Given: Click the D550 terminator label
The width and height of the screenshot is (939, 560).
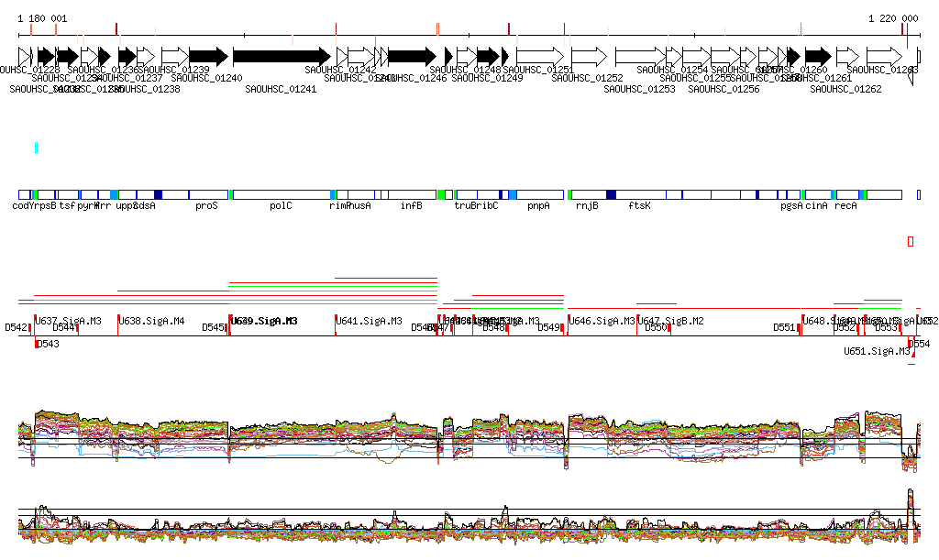Looking at the screenshot, I should pos(657,327).
